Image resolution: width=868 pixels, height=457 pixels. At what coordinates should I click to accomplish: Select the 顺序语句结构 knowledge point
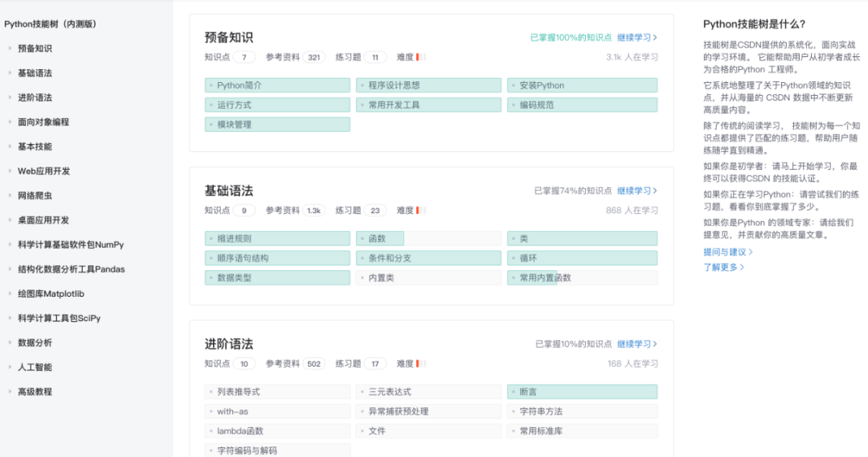coord(277,258)
